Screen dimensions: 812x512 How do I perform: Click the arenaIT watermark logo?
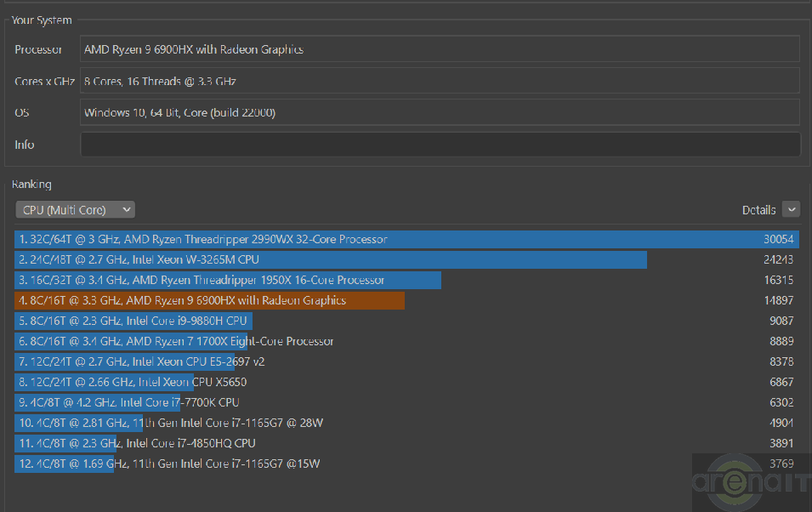click(750, 483)
